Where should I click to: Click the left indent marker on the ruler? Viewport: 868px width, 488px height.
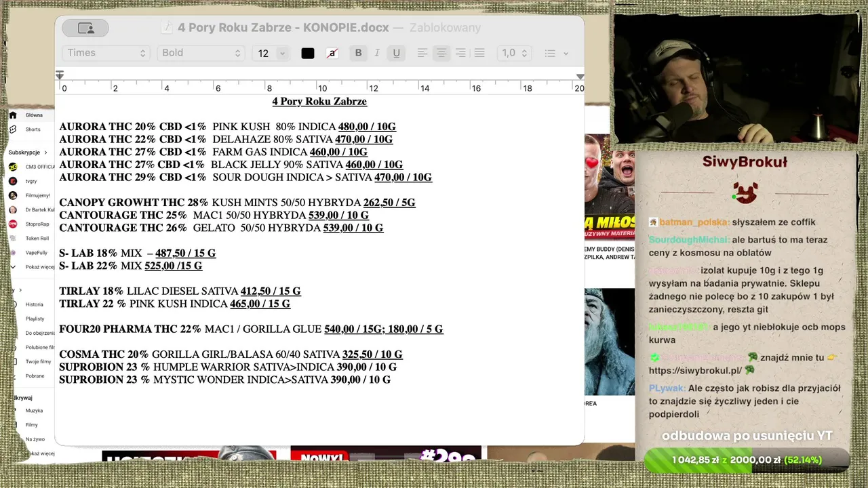(x=60, y=75)
